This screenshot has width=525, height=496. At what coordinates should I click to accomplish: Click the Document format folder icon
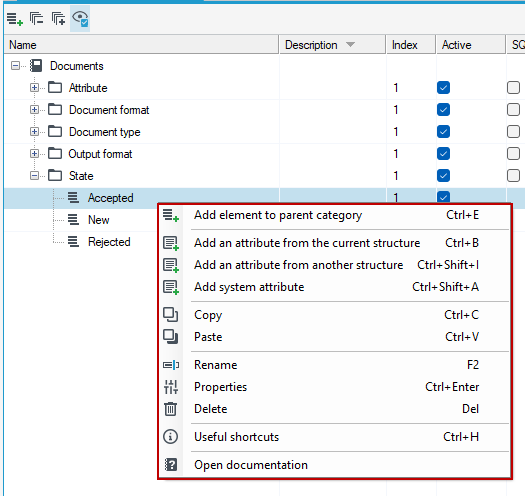(x=55, y=110)
